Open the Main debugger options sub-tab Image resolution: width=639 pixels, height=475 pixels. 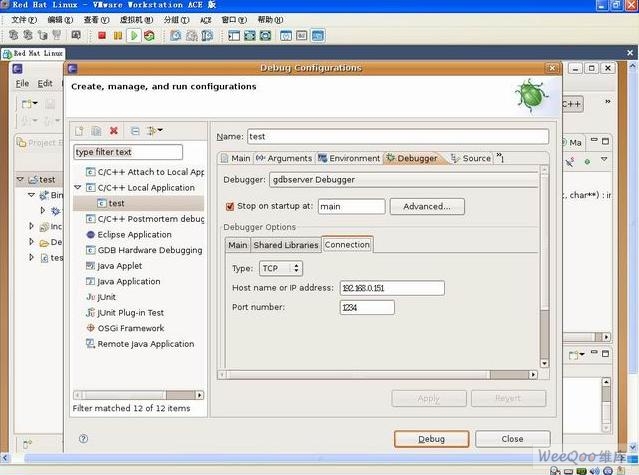[238, 245]
